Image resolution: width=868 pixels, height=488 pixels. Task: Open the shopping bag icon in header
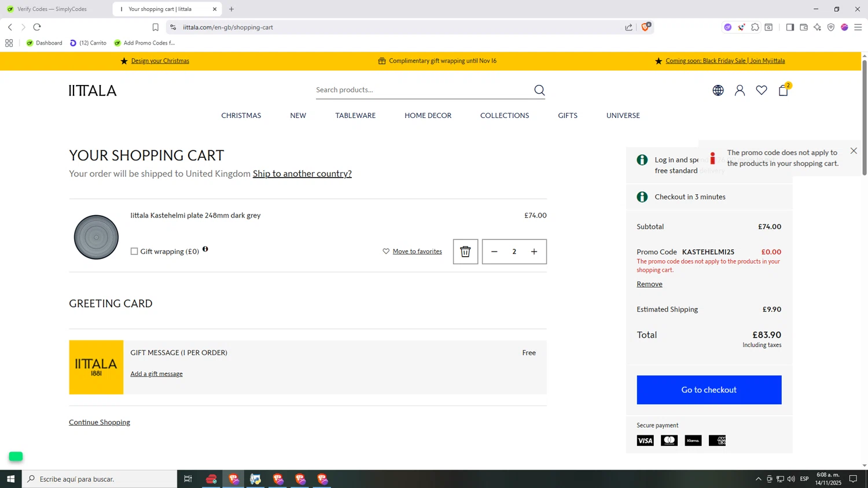point(784,90)
